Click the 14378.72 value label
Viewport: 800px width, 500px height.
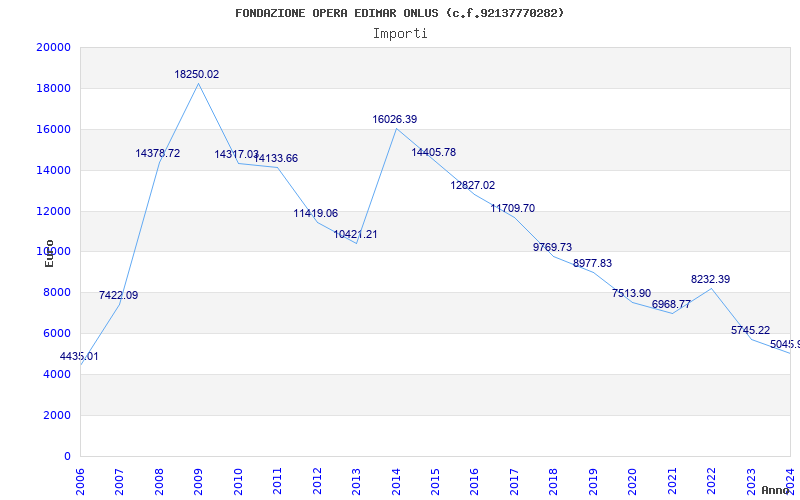pos(158,153)
